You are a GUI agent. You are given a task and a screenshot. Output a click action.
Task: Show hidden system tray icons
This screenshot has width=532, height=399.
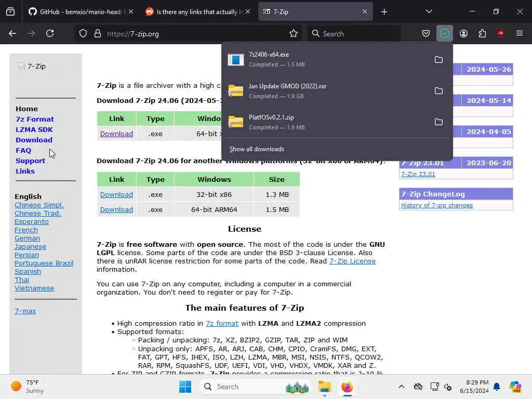click(402, 387)
